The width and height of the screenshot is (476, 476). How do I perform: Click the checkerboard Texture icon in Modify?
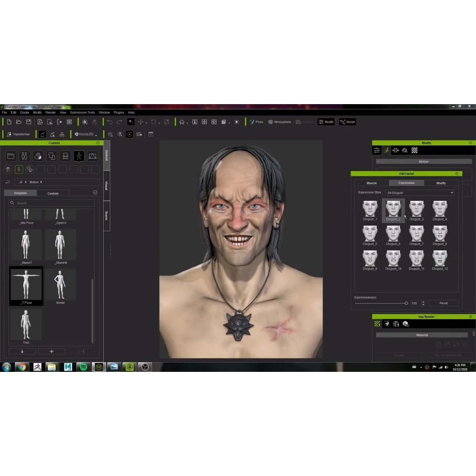click(414, 150)
